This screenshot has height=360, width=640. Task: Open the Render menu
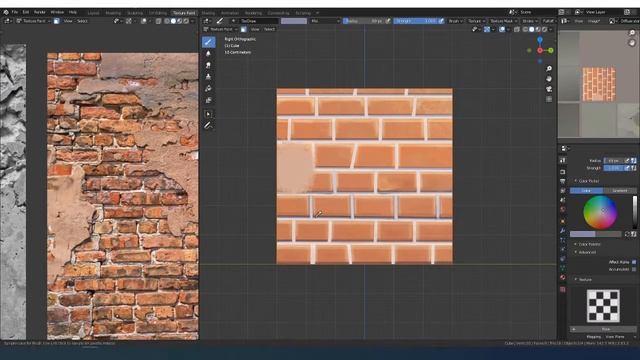click(x=40, y=12)
